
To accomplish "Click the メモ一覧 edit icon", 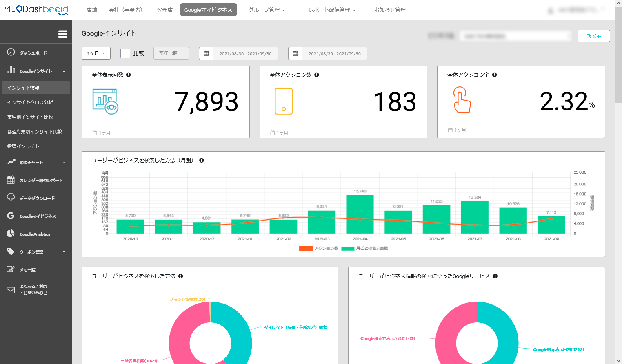I will pyautogui.click(x=11, y=269).
